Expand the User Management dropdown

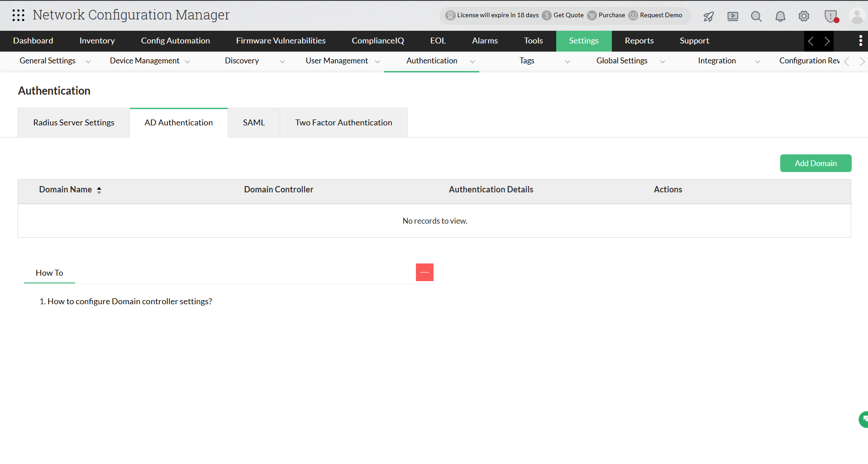(377, 62)
